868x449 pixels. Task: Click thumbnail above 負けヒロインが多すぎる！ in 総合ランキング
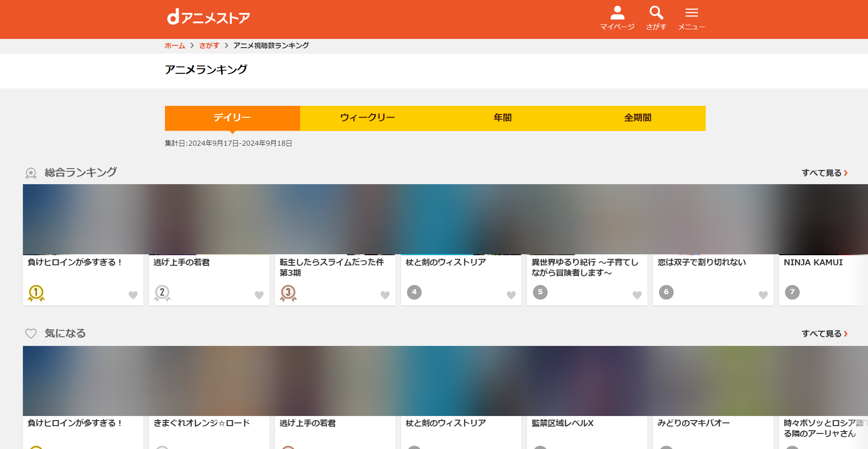(x=83, y=219)
